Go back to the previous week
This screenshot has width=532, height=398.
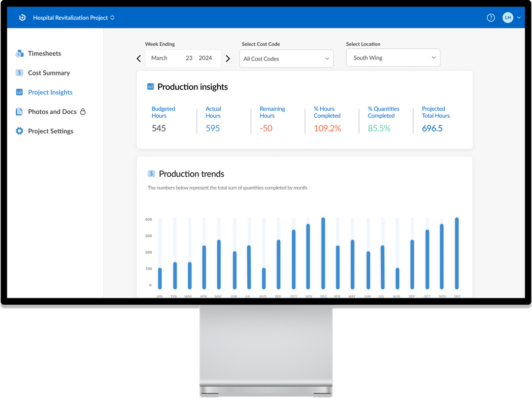pos(138,58)
